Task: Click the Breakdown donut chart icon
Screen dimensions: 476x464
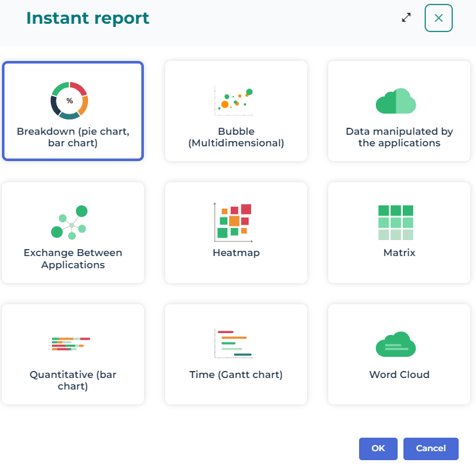Action: 69,101
